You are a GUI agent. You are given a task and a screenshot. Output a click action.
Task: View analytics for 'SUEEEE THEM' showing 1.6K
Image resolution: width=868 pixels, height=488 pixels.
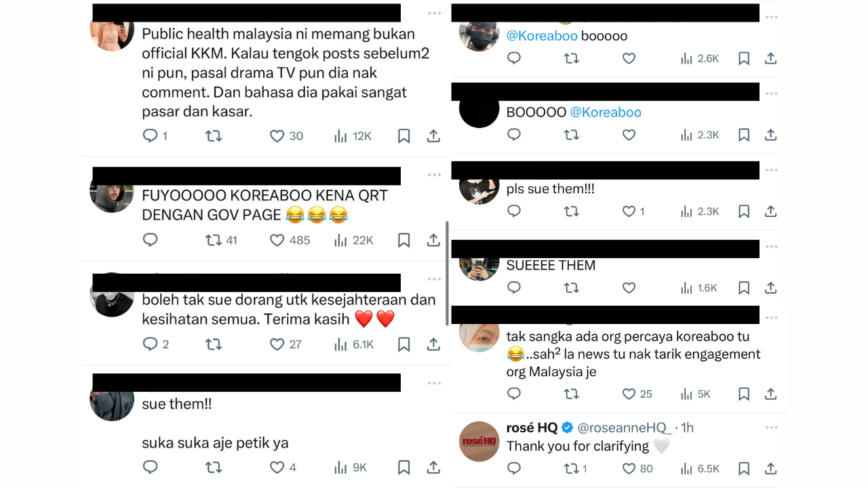point(698,288)
